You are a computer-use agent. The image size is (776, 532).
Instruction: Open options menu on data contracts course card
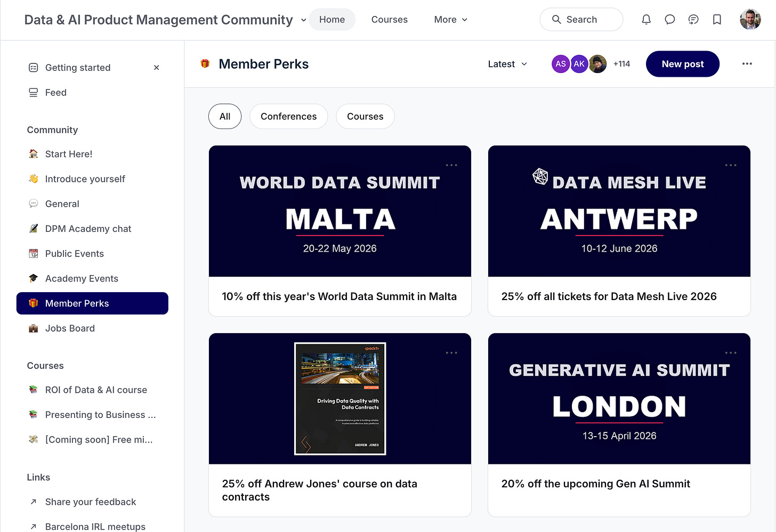tap(451, 353)
